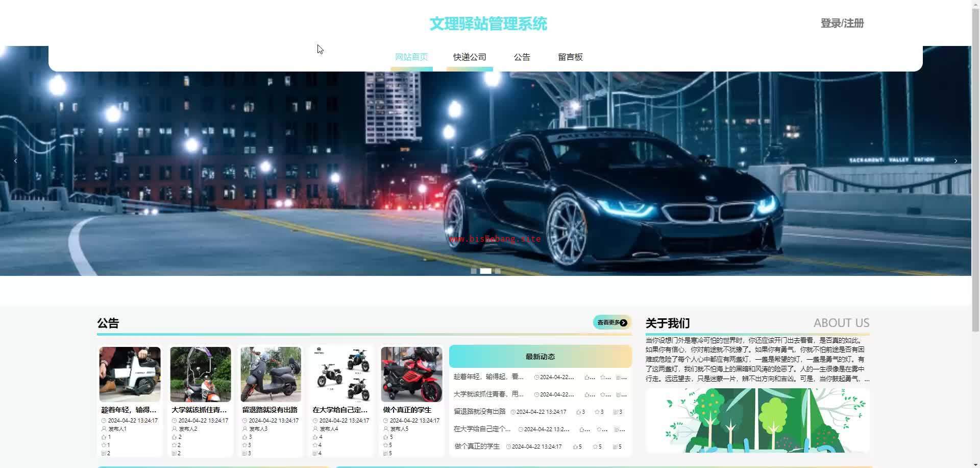980x468 pixels.
Task: Click the clock icon on the 趁着年轻 card
Action: point(104,421)
